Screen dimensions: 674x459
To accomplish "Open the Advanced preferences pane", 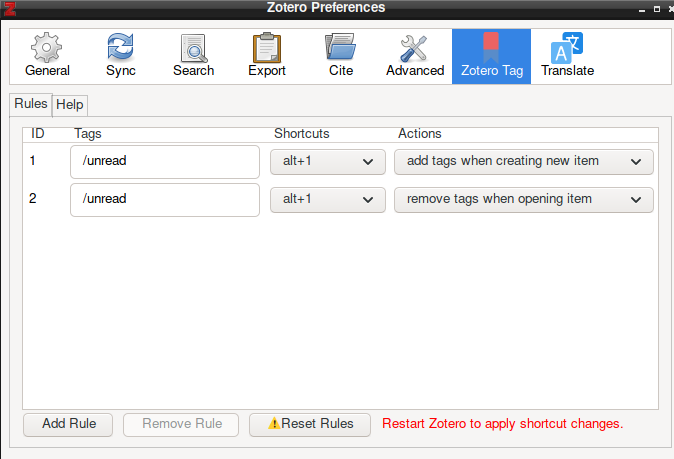I will pos(414,56).
